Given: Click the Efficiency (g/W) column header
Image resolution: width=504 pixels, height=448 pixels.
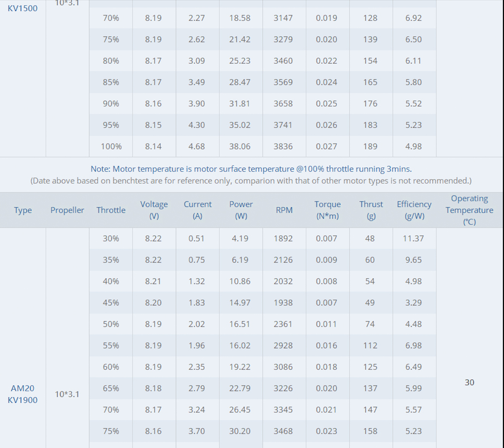Looking at the screenshot, I should 414,210.
